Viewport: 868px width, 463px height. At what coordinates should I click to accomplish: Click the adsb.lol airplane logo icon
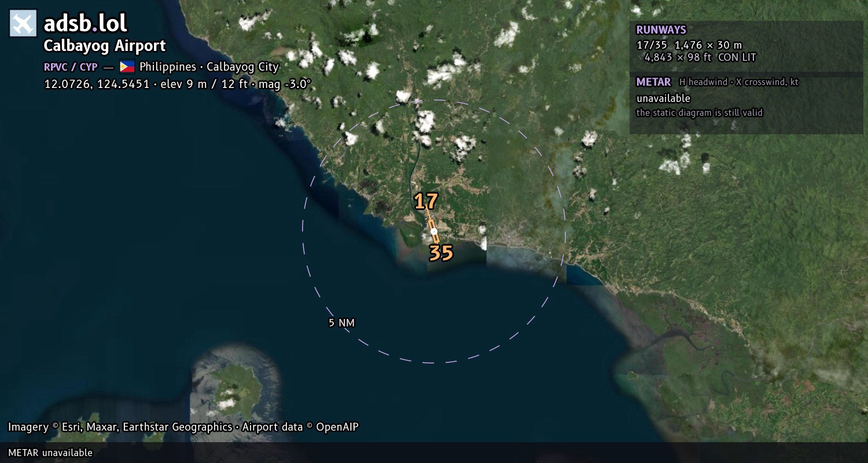23,24
